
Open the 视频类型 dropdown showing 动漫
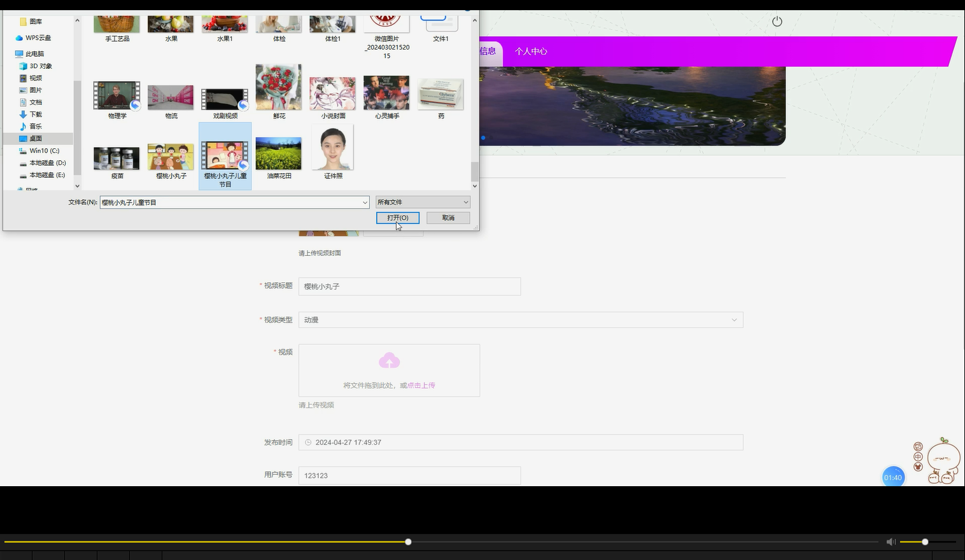click(521, 320)
